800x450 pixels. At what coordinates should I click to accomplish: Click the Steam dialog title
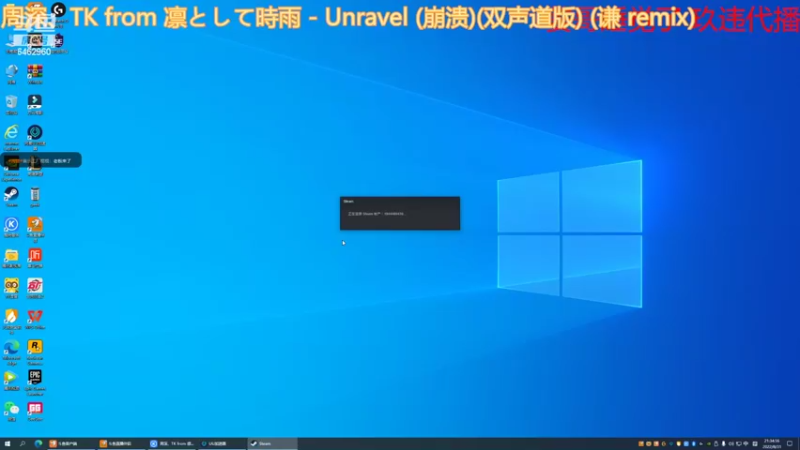348,202
